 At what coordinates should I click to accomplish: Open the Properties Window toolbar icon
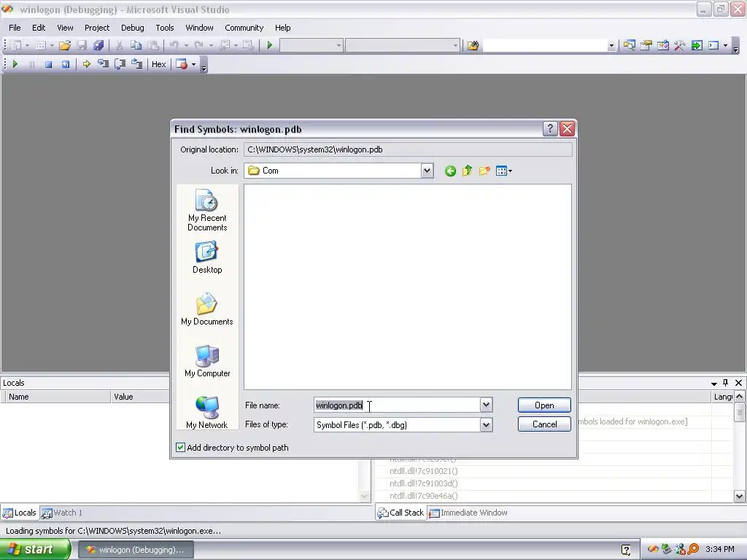click(x=646, y=46)
